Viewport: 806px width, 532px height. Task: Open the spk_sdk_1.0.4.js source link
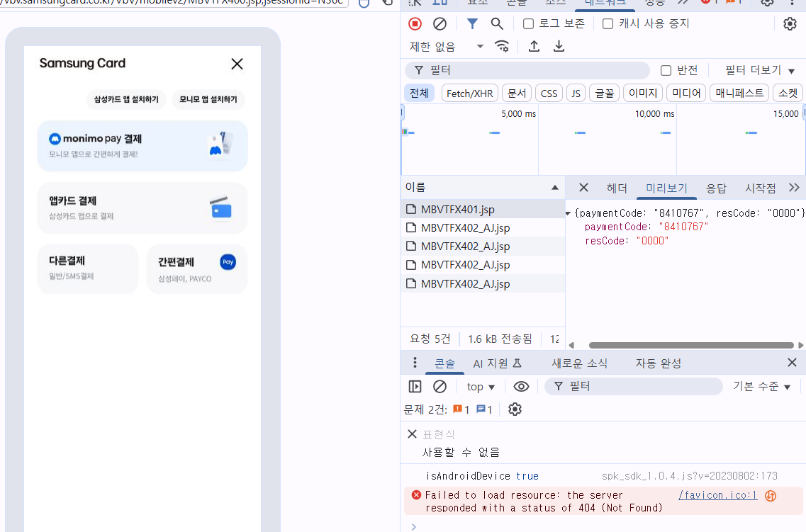tap(689, 476)
